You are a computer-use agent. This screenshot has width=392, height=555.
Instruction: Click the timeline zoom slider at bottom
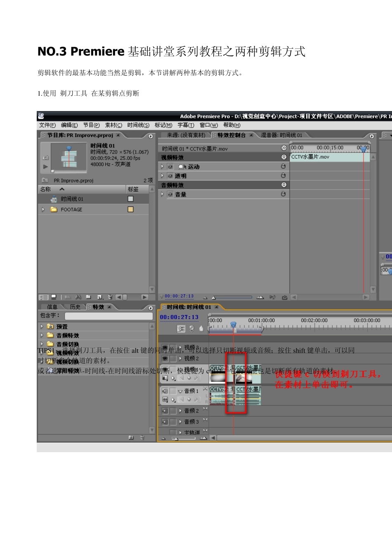(183, 439)
